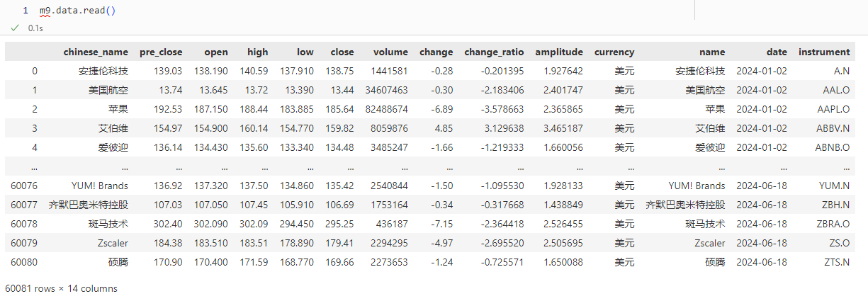868x301 pixels.
Task: Click the ABBV.N instrument cell
Action: coord(834,128)
